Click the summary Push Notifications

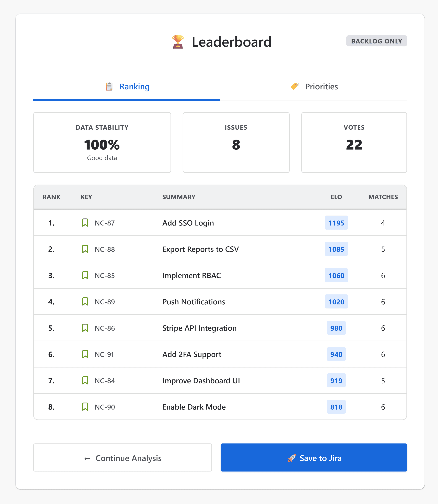(194, 302)
